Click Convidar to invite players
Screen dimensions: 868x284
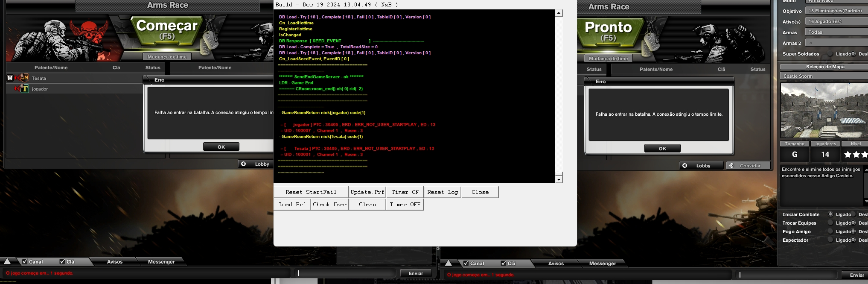749,166
